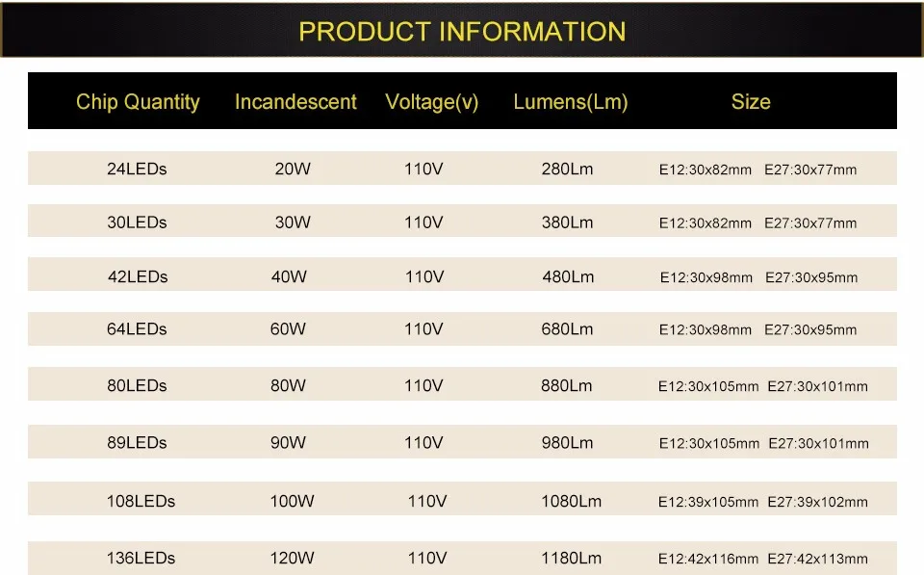The height and width of the screenshot is (575, 924).
Task: Click the E12:42x116mm size text
Action: 708,559
